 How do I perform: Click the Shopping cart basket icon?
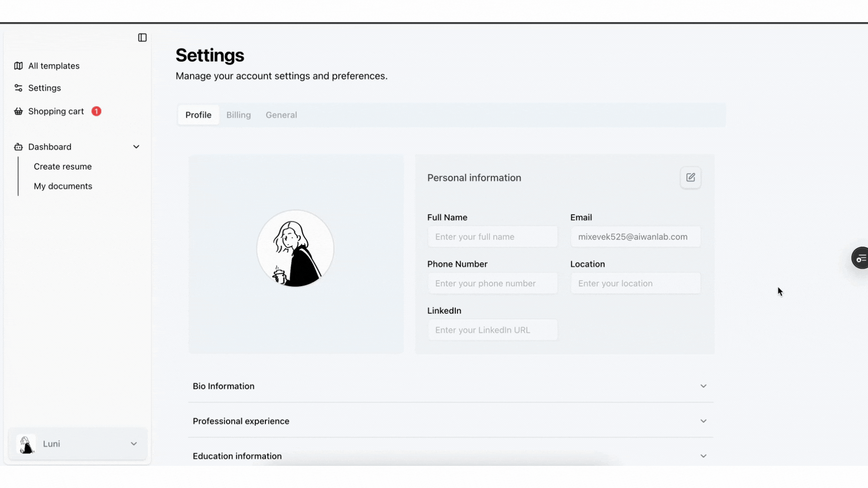pos(18,112)
